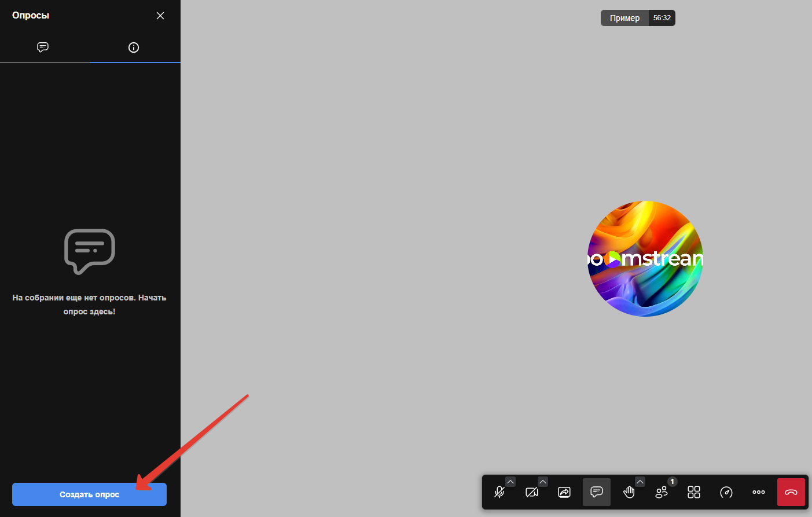Hang up with the red leave button

point(791,492)
